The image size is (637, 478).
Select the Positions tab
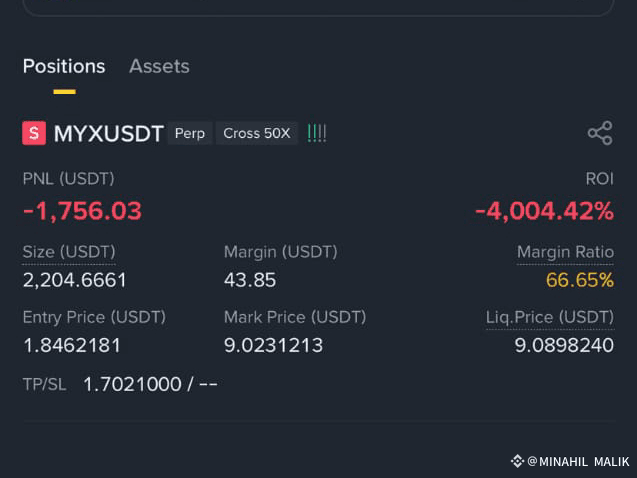[64, 66]
